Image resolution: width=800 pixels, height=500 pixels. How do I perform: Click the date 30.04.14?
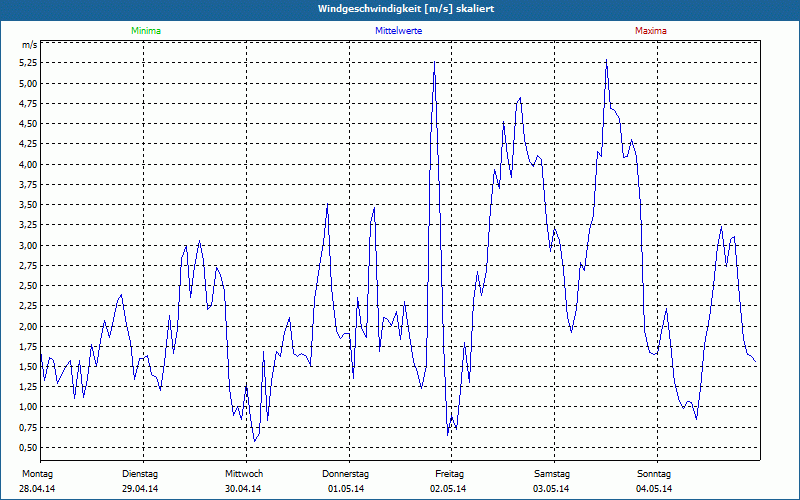click(x=243, y=489)
